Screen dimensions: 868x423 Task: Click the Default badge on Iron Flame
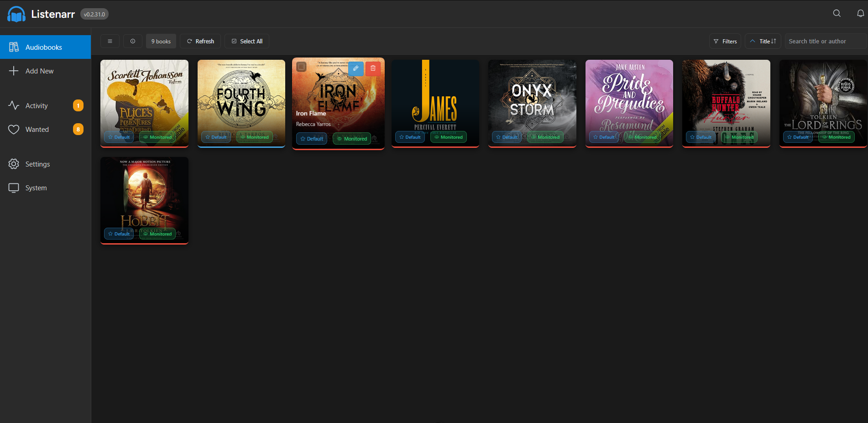coord(312,139)
